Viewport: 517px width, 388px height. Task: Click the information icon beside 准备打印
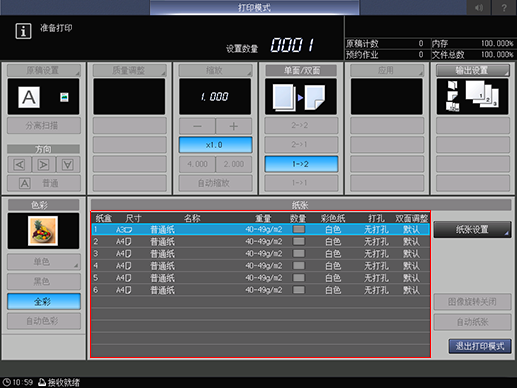23,31
